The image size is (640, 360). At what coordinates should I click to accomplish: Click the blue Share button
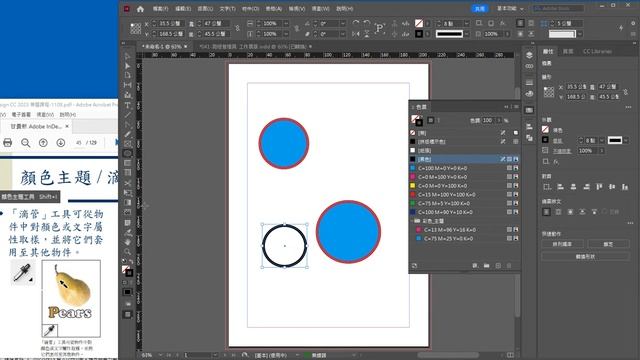[x=480, y=9]
